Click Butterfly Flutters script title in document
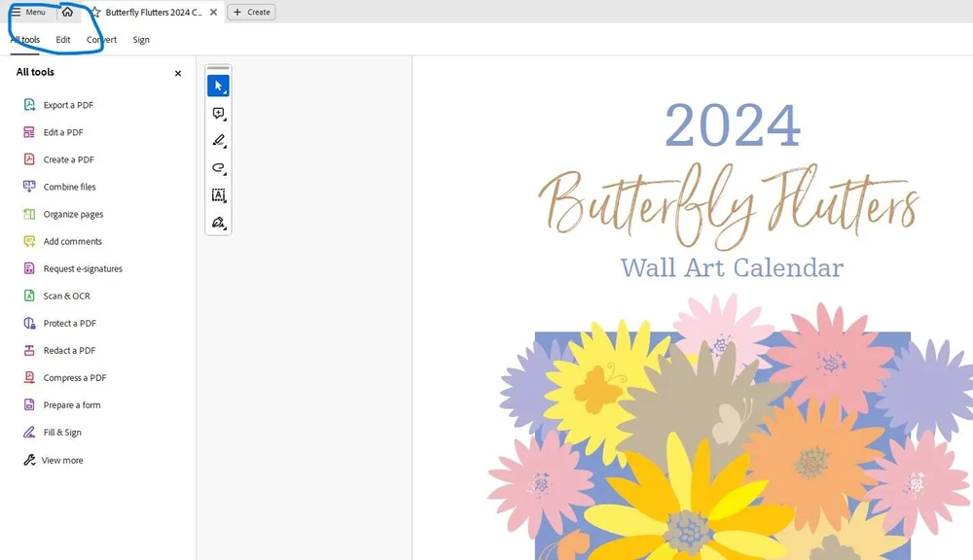 click(x=729, y=206)
